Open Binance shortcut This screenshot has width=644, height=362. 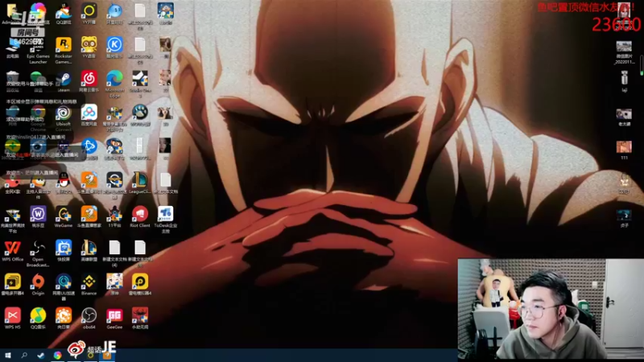pyautogui.click(x=89, y=285)
